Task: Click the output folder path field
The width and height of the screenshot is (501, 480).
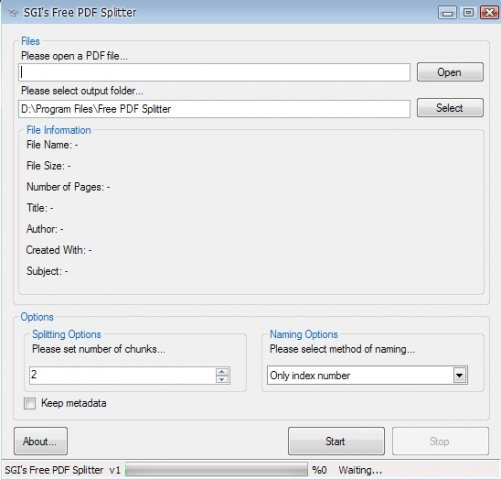Action: tap(214, 109)
